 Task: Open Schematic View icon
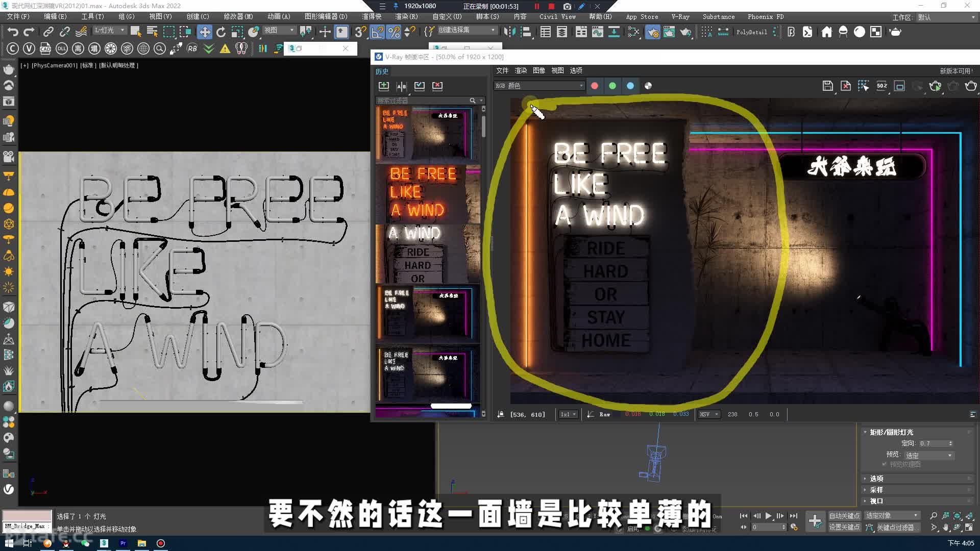pyautogui.click(x=614, y=32)
